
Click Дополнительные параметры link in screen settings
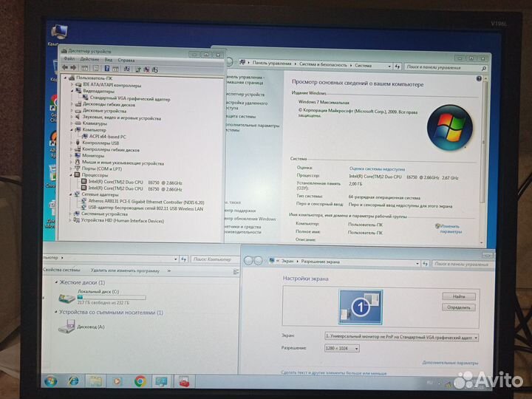(450, 363)
